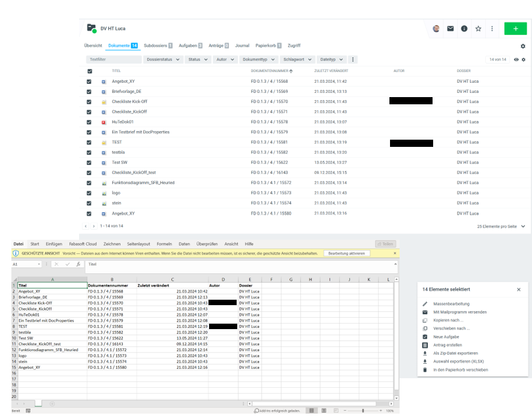Screen dimensions: 532x416
Task: Open the 25 Elemente pro Seite dropdown
Action: point(501,227)
